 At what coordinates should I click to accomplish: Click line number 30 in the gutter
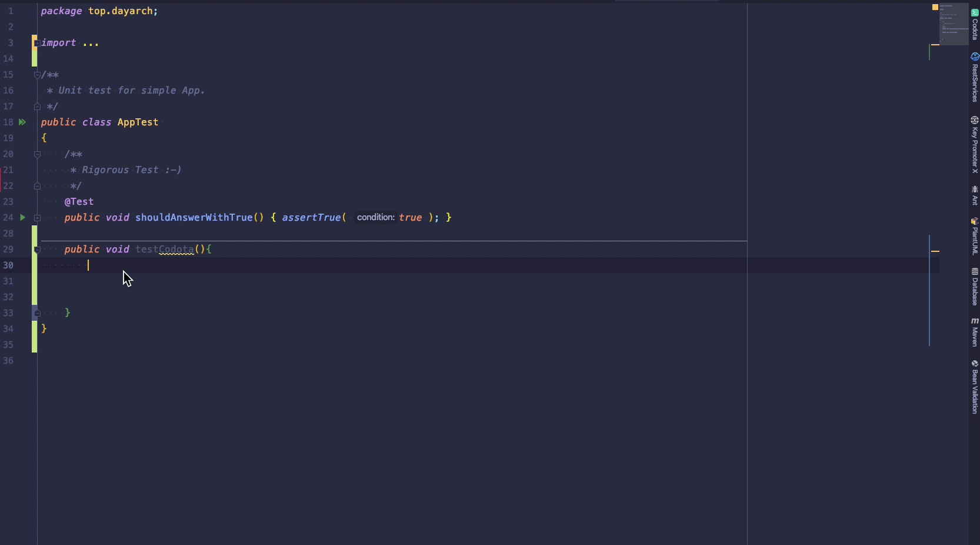click(x=8, y=265)
